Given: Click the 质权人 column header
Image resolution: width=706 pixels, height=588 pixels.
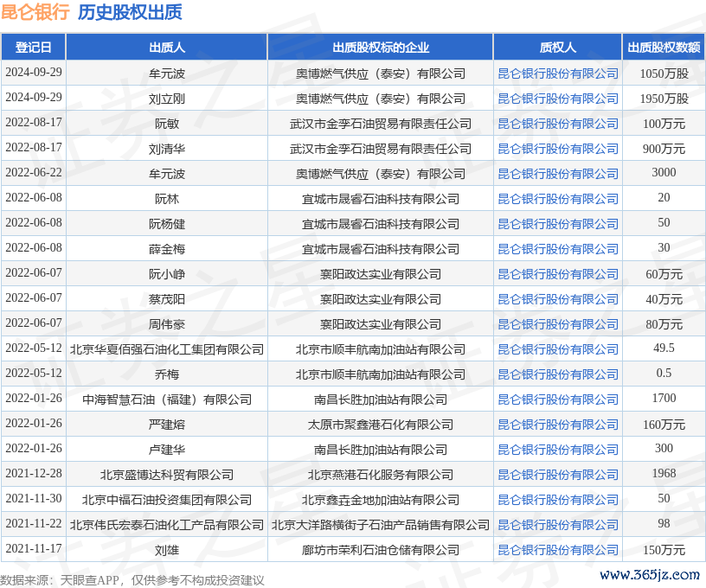Looking at the screenshot, I should coord(557,48).
